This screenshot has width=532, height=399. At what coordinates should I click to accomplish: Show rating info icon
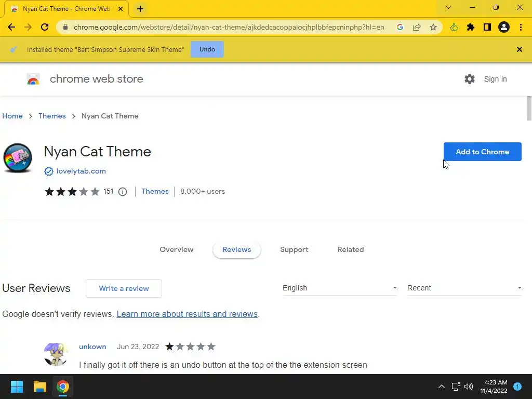click(123, 192)
